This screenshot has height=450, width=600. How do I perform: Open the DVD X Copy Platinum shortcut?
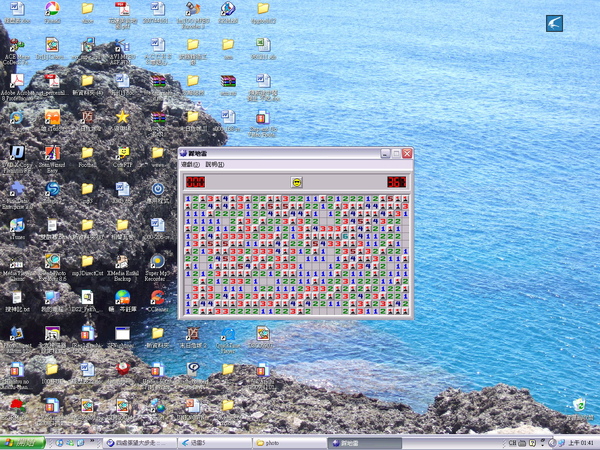(17, 159)
